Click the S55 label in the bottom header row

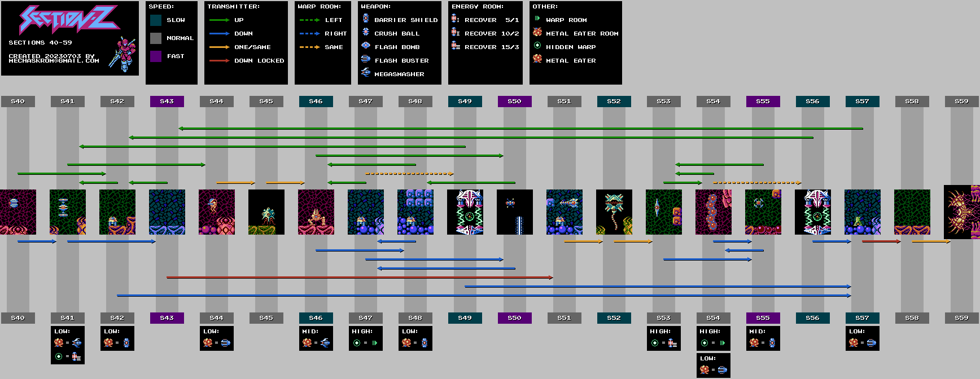(x=763, y=318)
